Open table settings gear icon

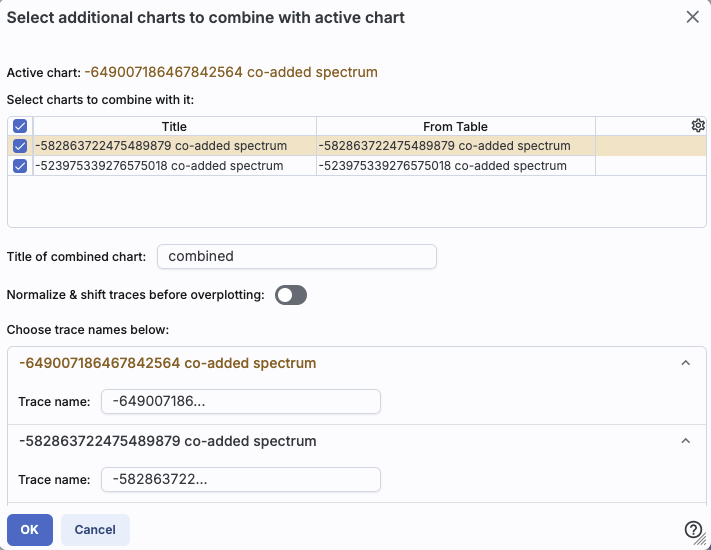[x=698, y=125]
